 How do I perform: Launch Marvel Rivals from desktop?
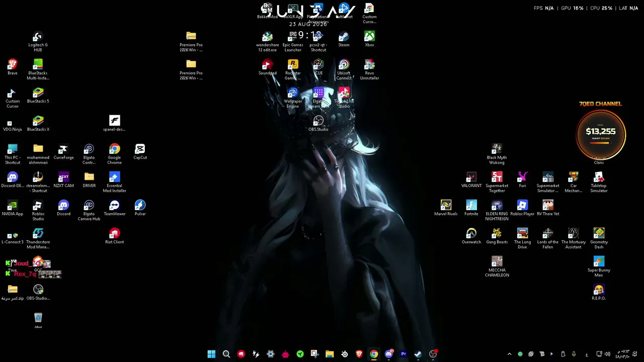(446, 208)
